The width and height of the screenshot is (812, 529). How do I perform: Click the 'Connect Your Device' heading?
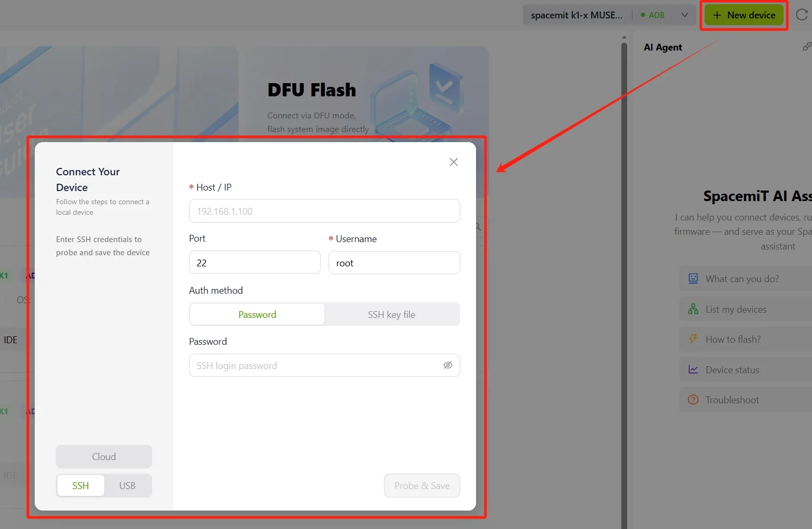(88, 179)
